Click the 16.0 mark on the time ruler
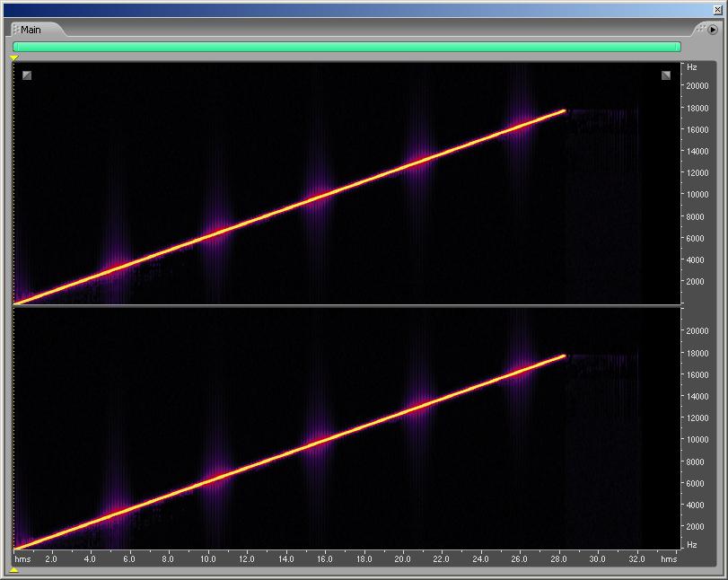Image resolution: width=728 pixels, height=580 pixels. click(325, 559)
